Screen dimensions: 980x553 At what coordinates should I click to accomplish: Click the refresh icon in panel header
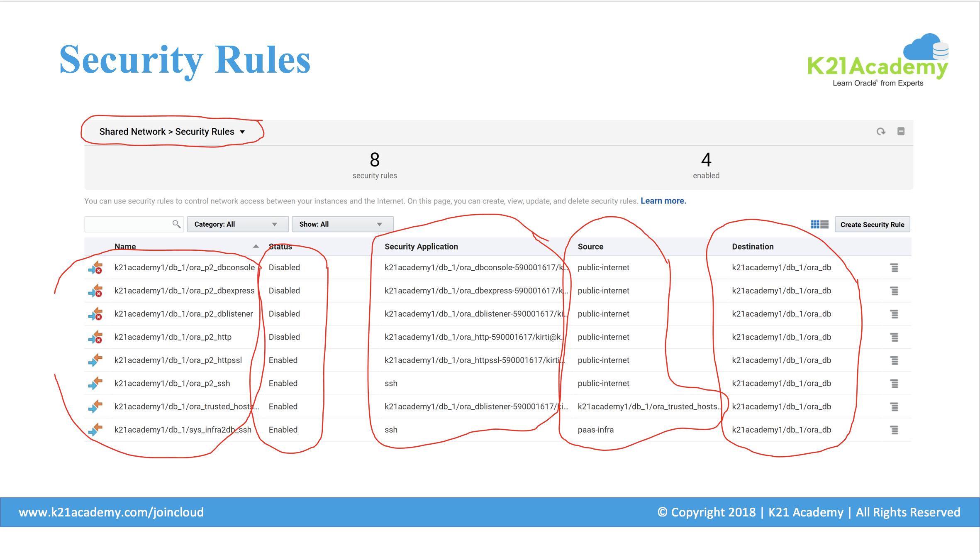(x=880, y=132)
